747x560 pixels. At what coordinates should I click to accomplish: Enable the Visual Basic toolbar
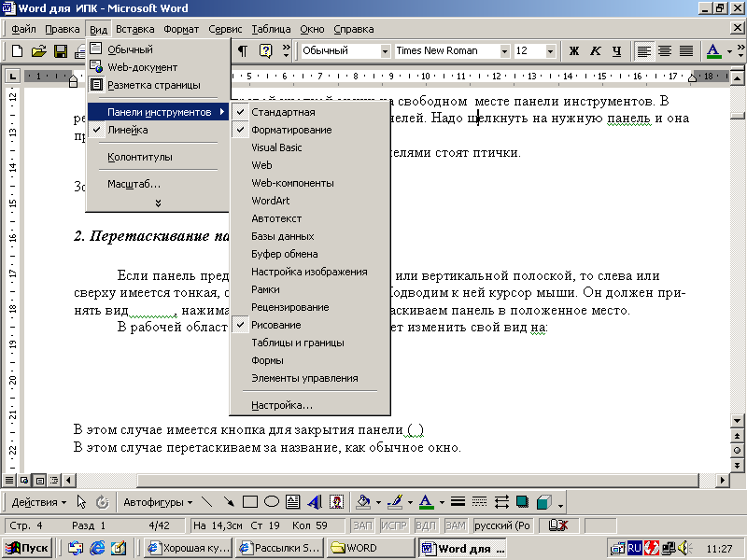[310, 147]
